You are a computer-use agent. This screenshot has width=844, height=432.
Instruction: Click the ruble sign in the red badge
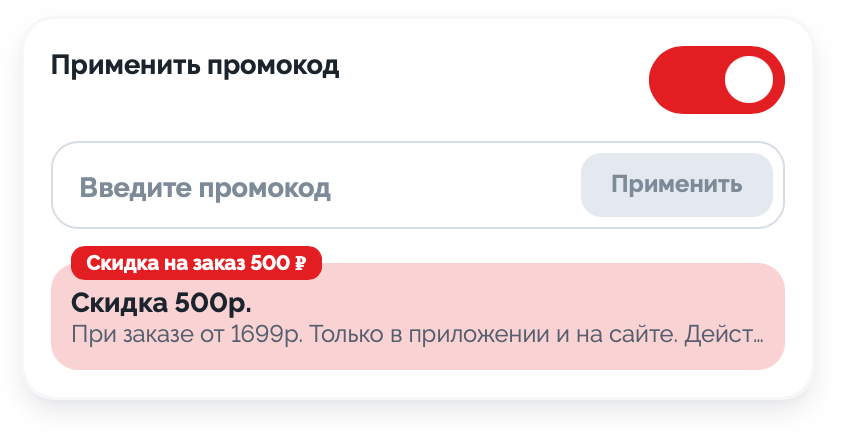click(x=300, y=264)
